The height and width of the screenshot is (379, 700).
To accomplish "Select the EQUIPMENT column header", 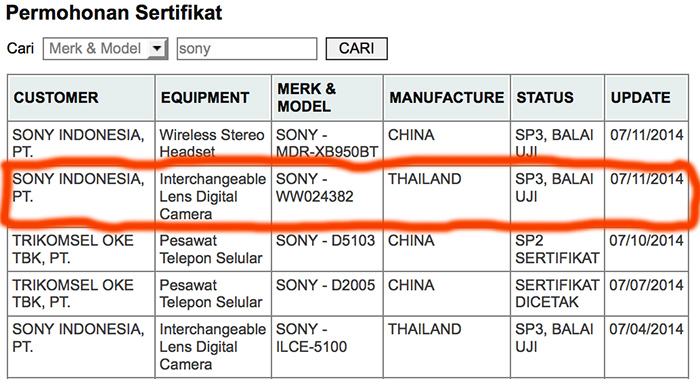I will [x=213, y=98].
